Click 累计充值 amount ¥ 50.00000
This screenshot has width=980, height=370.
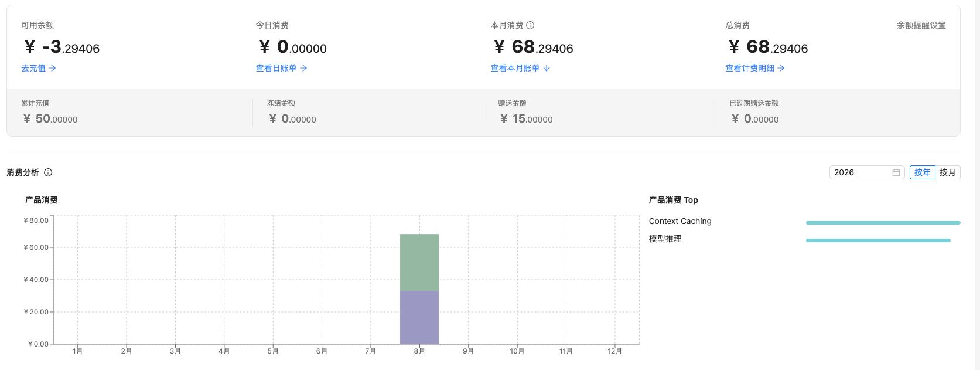50,119
